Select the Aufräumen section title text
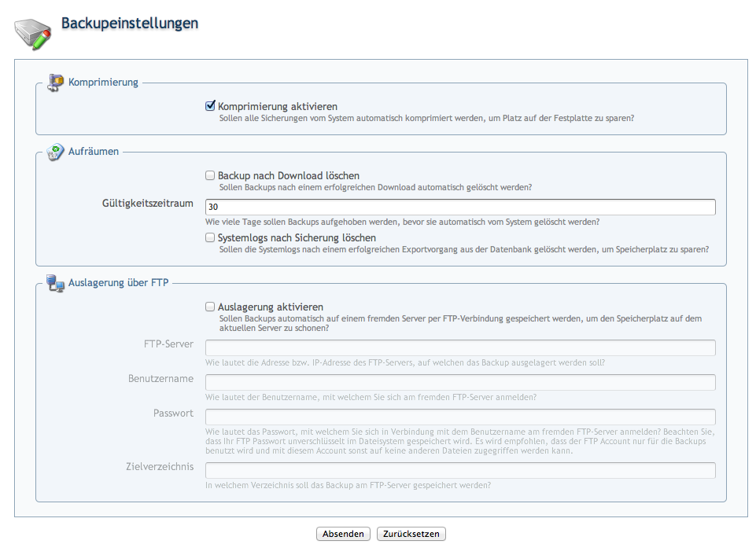This screenshot has height=555, width=756. click(x=94, y=152)
